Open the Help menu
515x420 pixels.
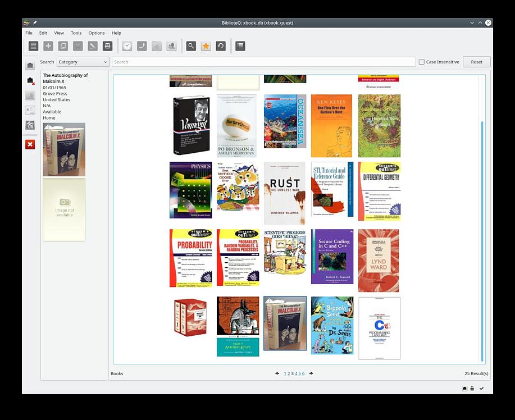click(x=116, y=33)
